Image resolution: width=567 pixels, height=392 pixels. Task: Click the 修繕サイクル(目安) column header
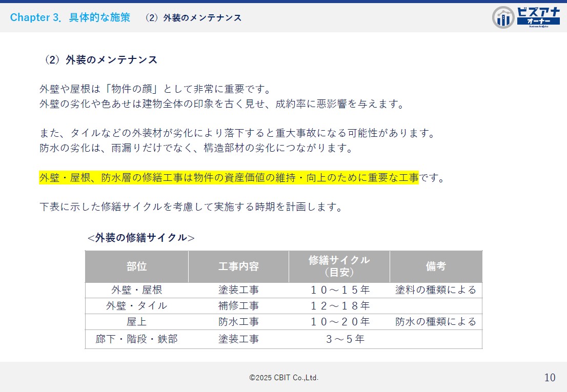tap(339, 266)
